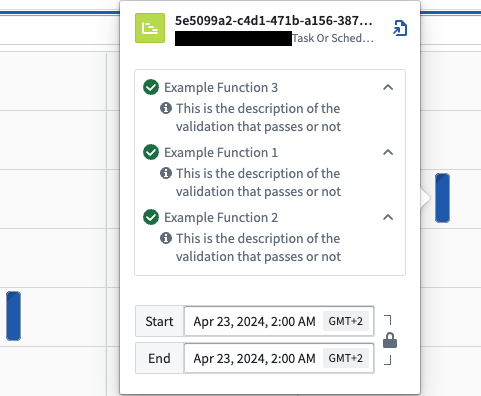Click GMT+2 tag in End field
Image resolution: width=481 pixels, height=396 pixels.
click(x=346, y=358)
